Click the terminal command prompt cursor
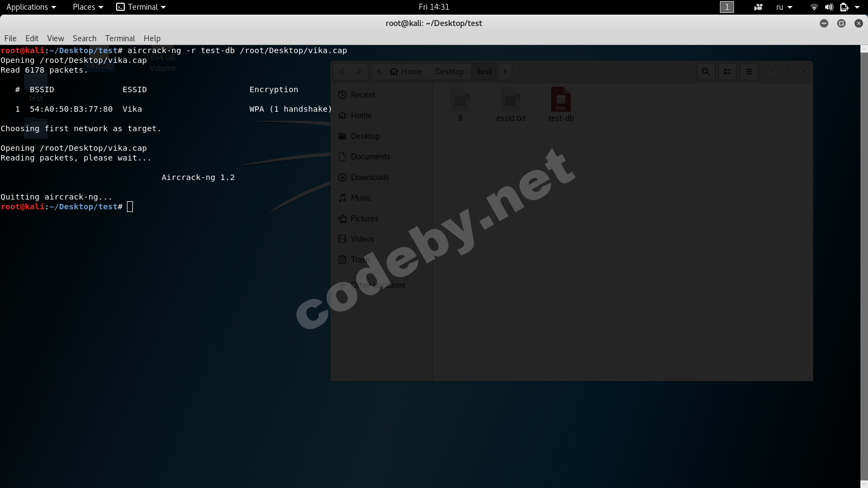This screenshot has width=868, height=488. (130, 207)
